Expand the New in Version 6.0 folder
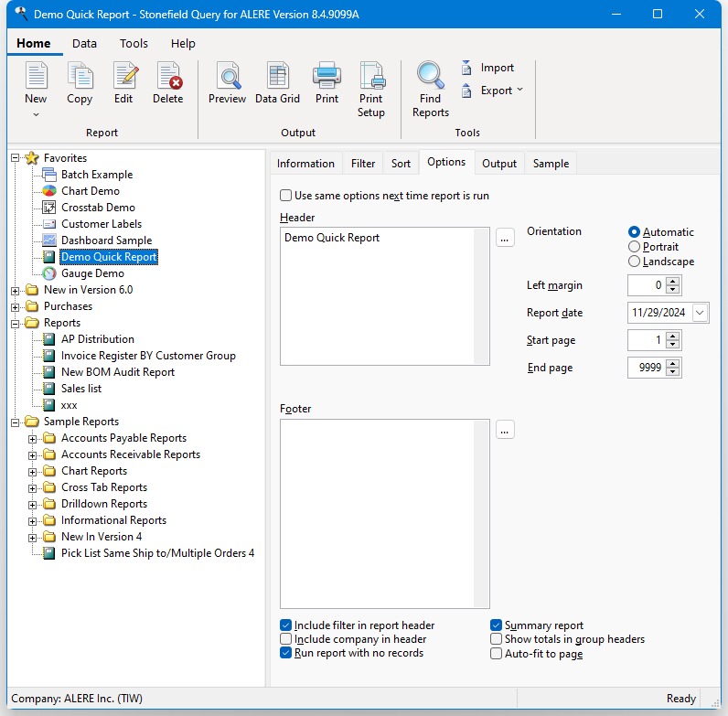Screen dimensions: 728x716 (x=16, y=291)
